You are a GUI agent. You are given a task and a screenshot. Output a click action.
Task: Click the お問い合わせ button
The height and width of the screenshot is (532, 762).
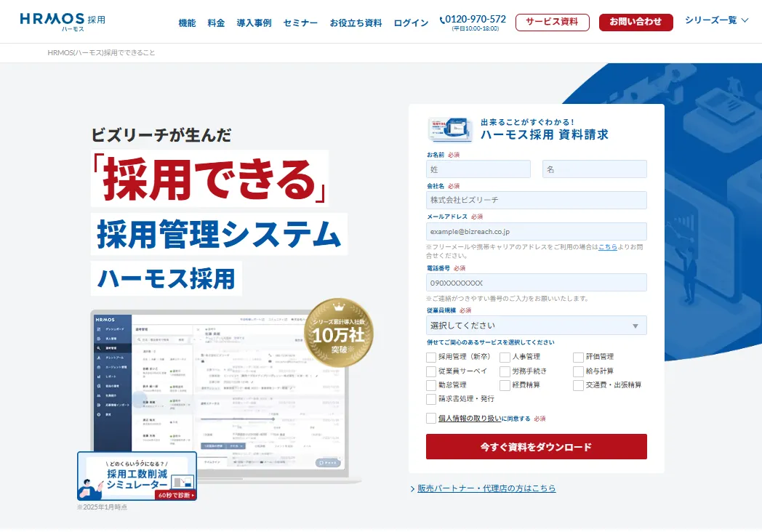[635, 22]
